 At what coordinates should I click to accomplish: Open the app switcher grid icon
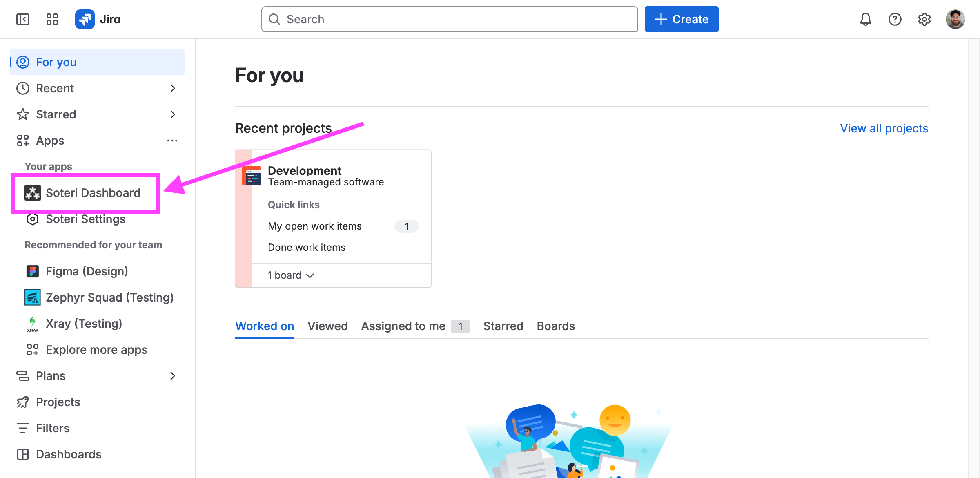coord(52,19)
